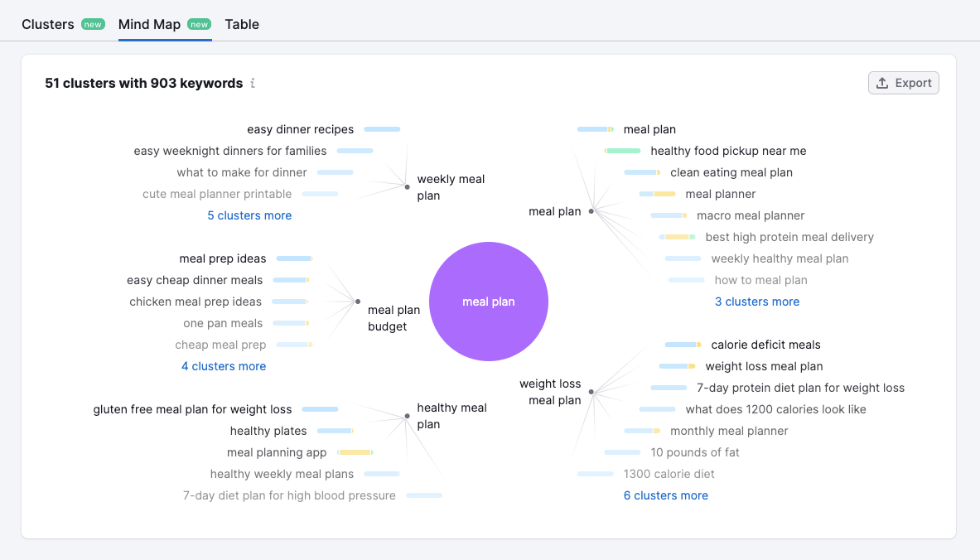The height and width of the screenshot is (560, 980).
Task: Switch to the Table tab
Action: pos(242,24)
